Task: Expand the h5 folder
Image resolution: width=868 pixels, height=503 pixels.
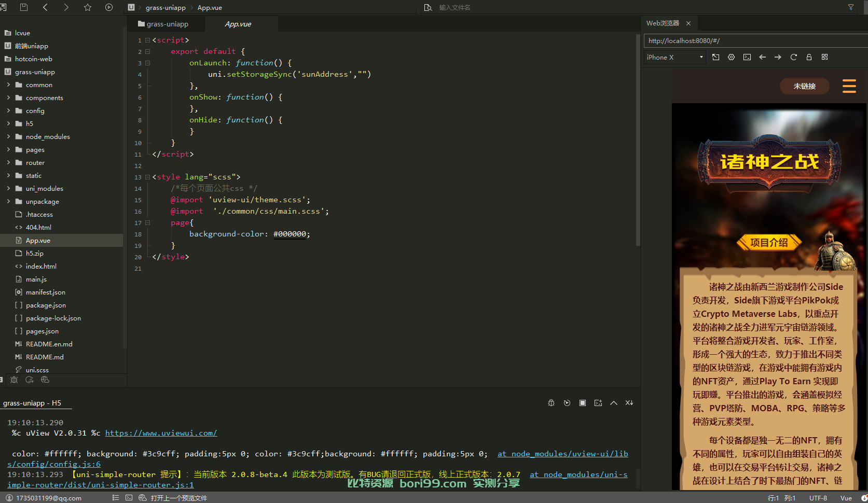Action: [x=8, y=123]
